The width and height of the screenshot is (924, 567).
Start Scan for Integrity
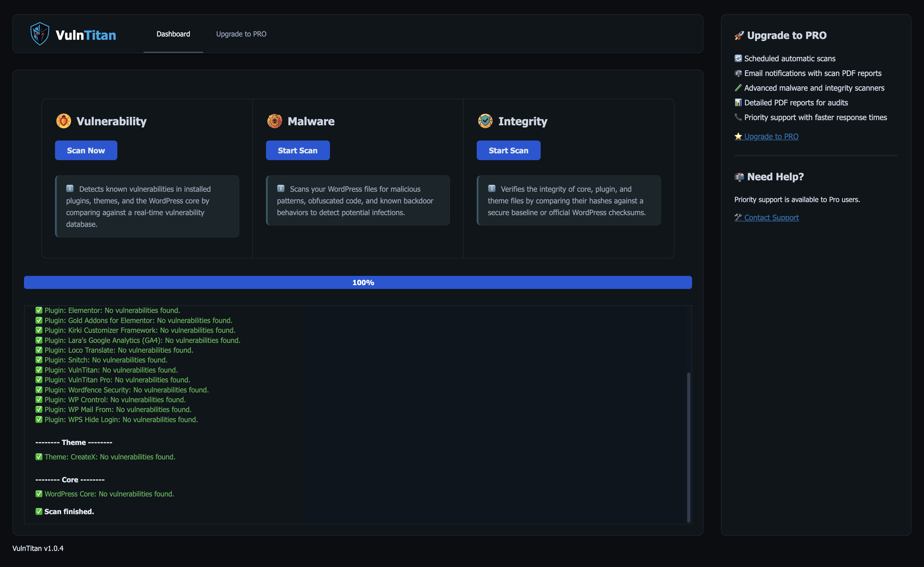pyautogui.click(x=509, y=150)
